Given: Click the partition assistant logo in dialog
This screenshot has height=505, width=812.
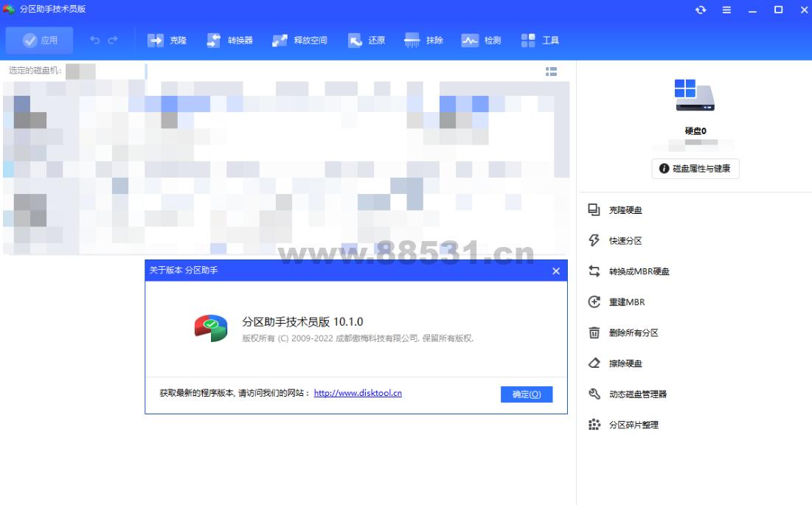Looking at the screenshot, I should coord(211,328).
